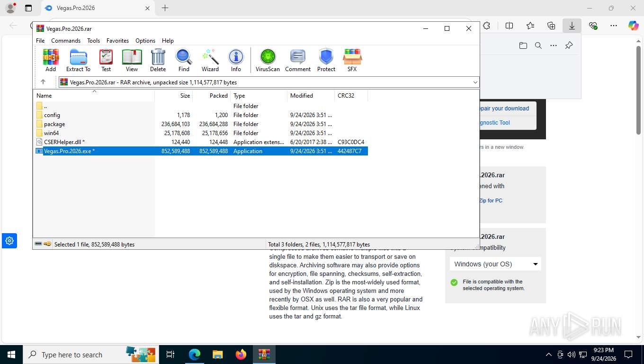Click the blue settings gear on the page

coord(9,241)
